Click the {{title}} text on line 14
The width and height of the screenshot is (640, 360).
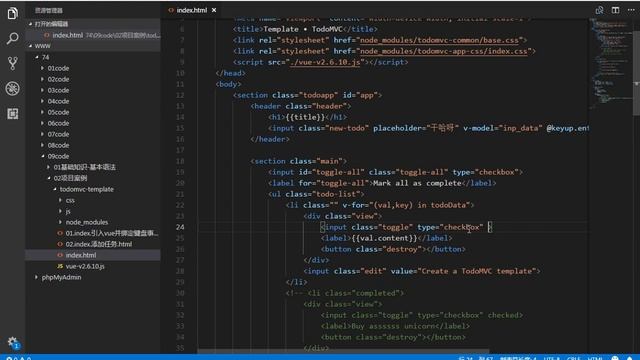coord(305,117)
